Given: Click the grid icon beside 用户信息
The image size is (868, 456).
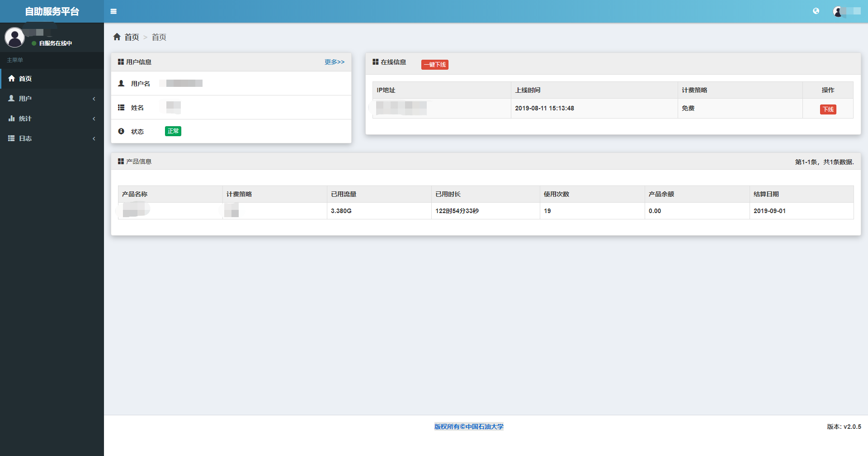Looking at the screenshot, I should pos(121,62).
